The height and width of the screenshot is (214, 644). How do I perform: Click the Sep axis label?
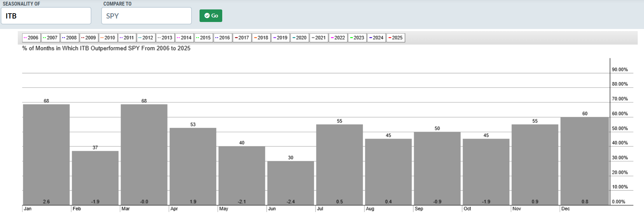[419, 208]
